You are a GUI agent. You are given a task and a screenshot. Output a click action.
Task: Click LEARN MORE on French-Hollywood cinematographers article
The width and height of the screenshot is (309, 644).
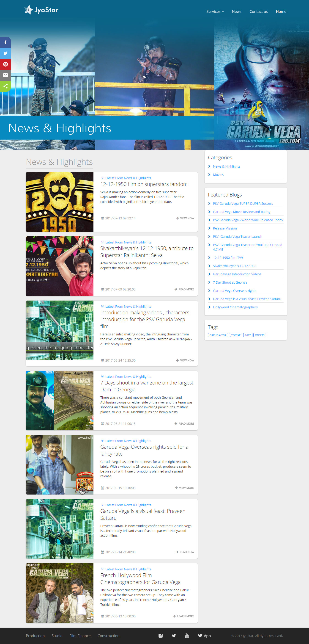[184, 616]
